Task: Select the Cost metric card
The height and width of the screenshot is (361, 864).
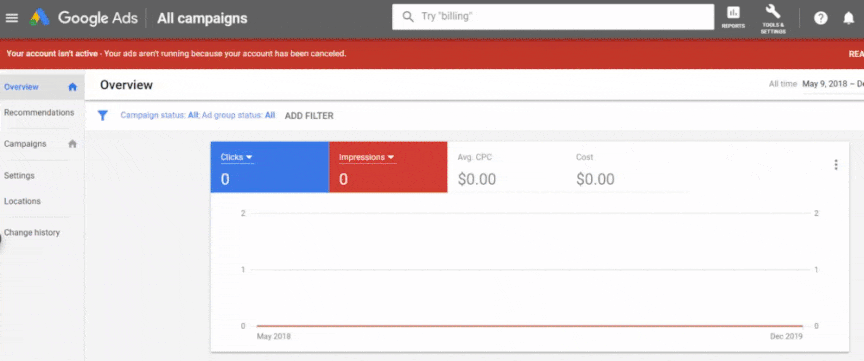Action: point(624,167)
